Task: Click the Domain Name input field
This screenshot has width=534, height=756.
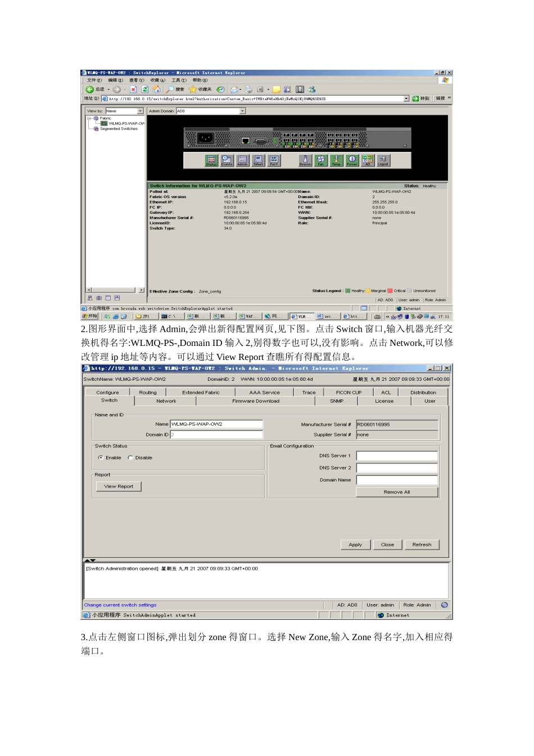Action: (x=397, y=480)
